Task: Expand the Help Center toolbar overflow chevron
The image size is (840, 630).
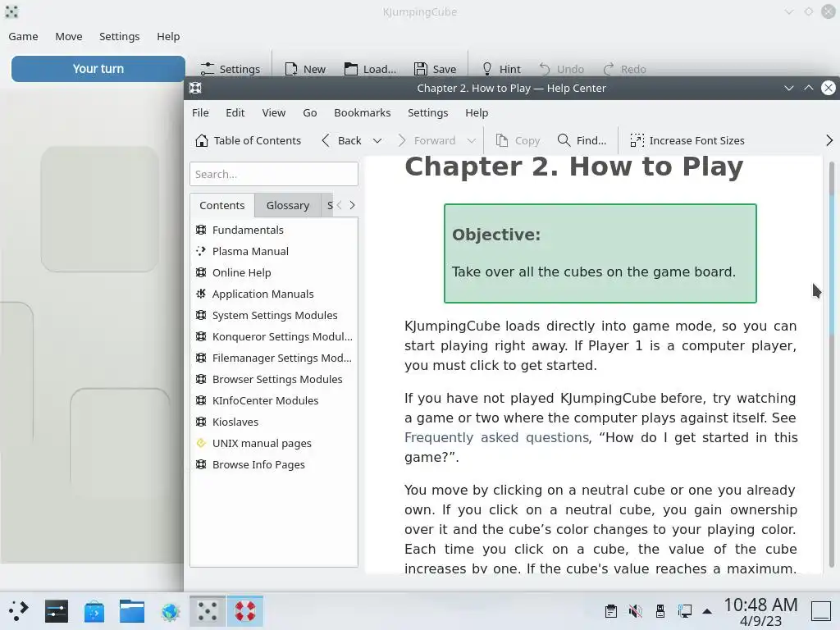Action: click(x=829, y=140)
